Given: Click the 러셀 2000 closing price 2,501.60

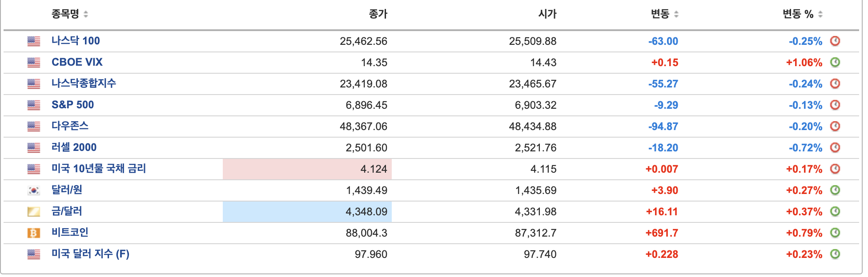Looking at the screenshot, I should (366, 148).
